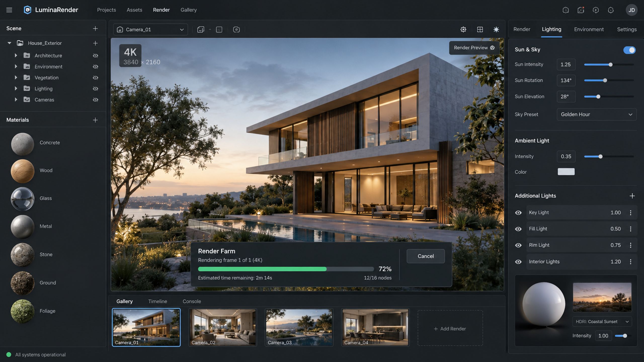
Task: Hide the Fill Light with eye icon
Action: tap(518, 229)
